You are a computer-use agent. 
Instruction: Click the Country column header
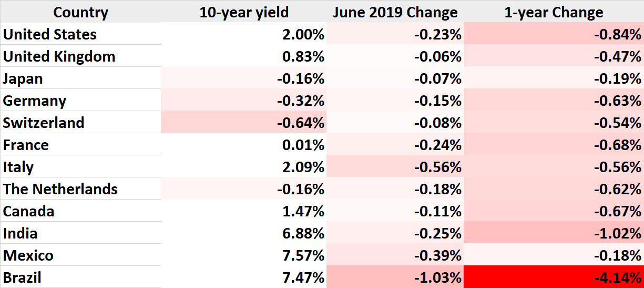(80, 12)
